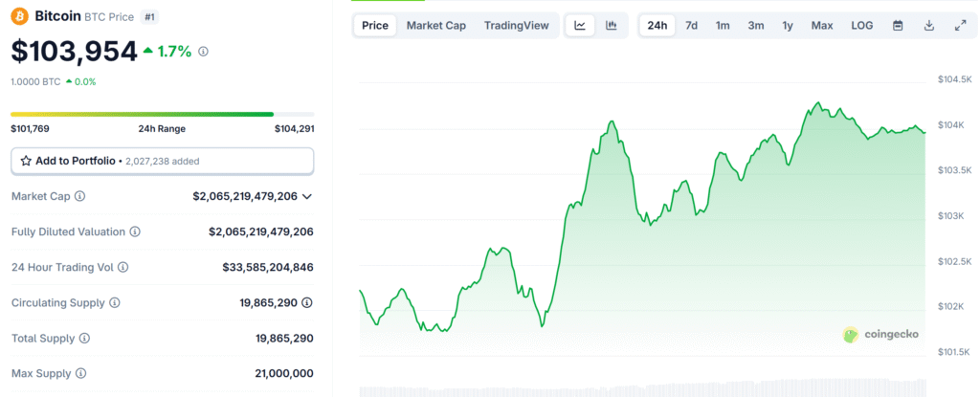
Task: Expand chart to fullscreen
Action: point(960,26)
